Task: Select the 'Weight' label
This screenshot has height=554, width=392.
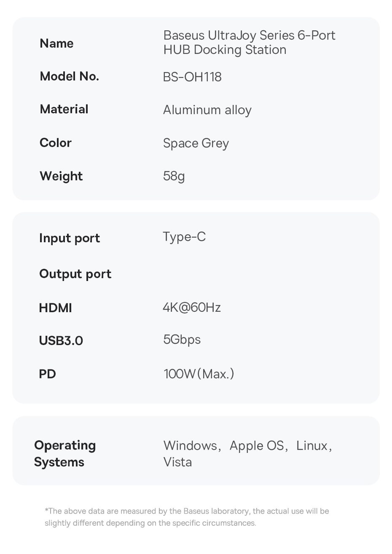Action: pyautogui.click(x=61, y=176)
